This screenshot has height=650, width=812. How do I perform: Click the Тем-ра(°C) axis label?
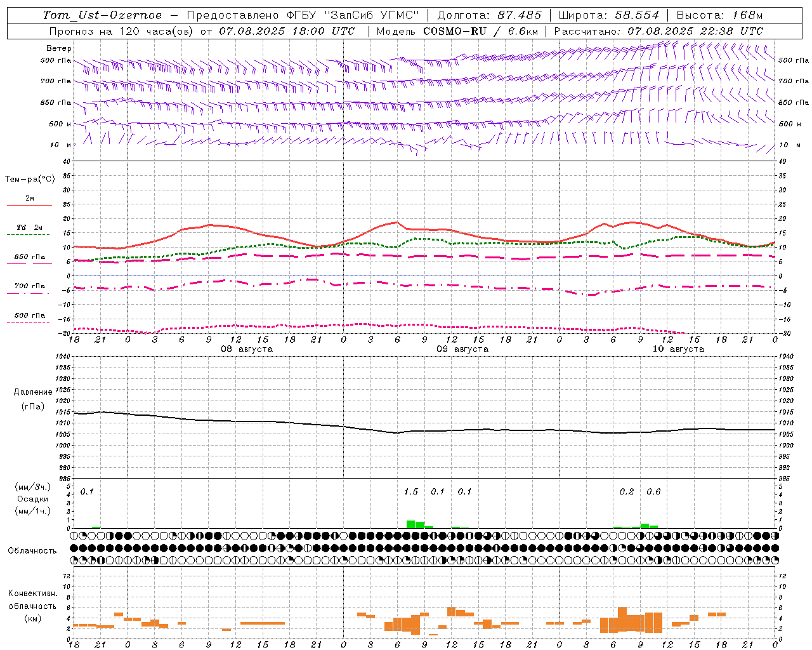pos(30,180)
